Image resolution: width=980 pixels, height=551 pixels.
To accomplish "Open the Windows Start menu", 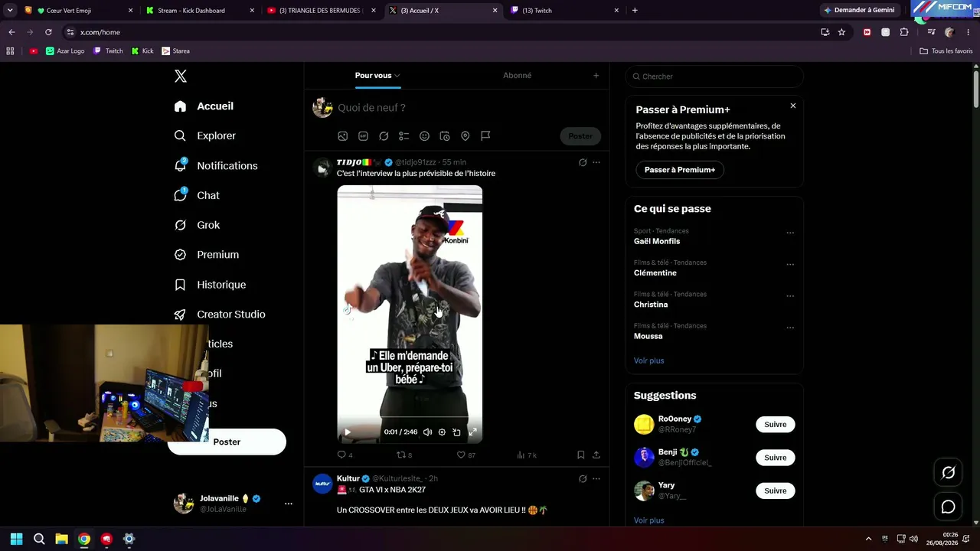I will pyautogui.click(x=17, y=539).
